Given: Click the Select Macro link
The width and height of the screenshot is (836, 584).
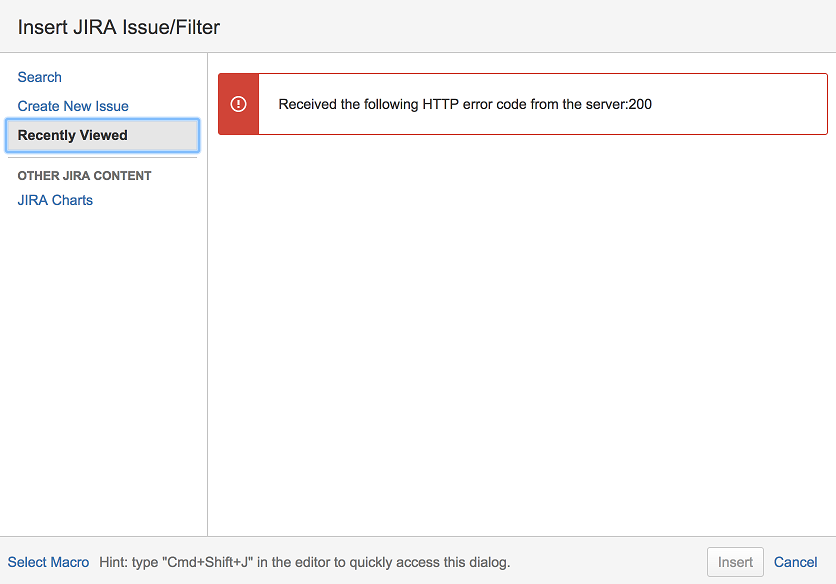Looking at the screenshot, I should [48, 562].
